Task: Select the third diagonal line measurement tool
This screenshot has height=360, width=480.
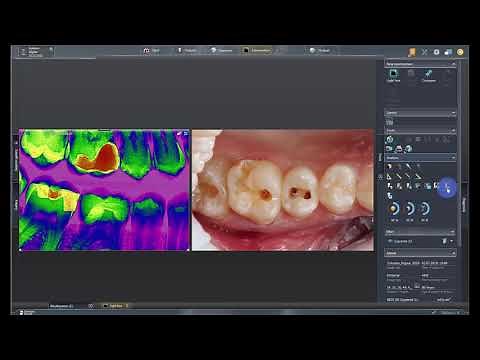Action: [x=409, y=176]
